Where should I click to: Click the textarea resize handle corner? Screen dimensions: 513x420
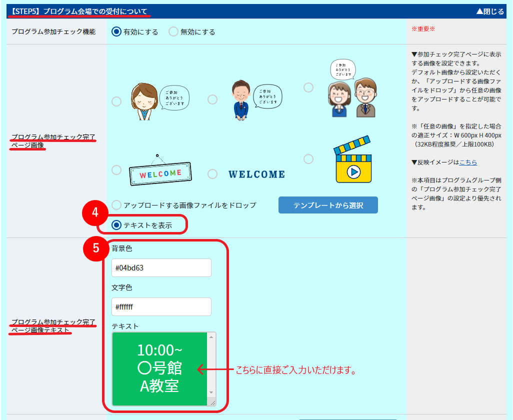tap(212, 403)
